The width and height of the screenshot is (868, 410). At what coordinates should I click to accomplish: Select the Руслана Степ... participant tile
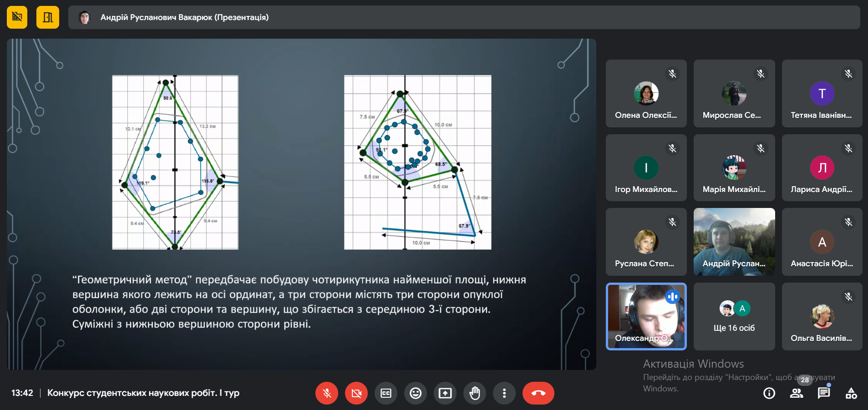click(x=646, y=242)
